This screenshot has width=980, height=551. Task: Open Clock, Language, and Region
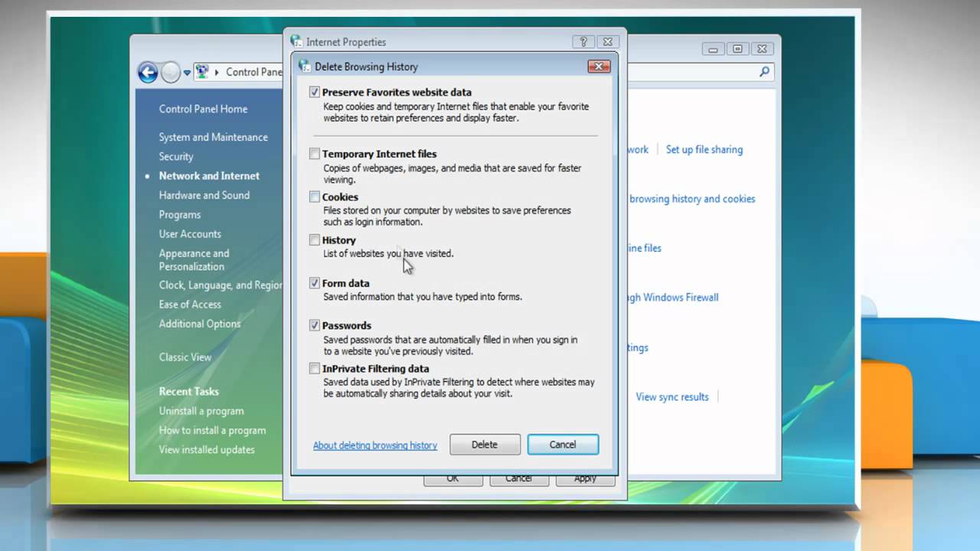tap(220, 285)
